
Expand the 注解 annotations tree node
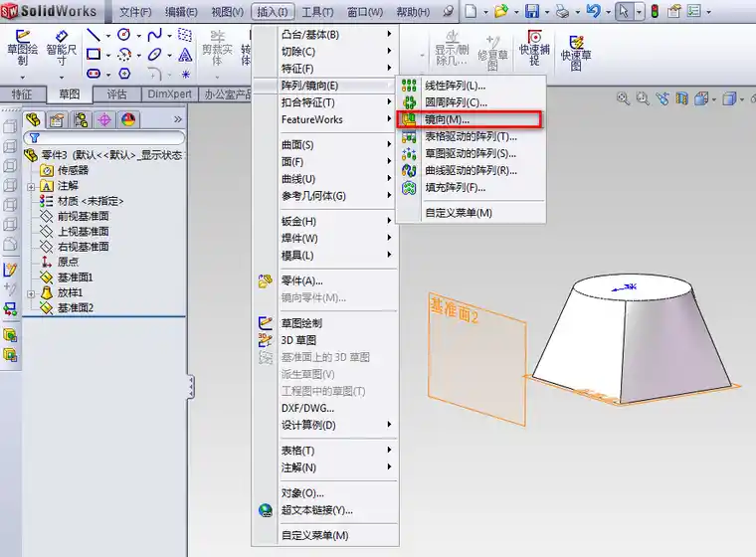(31, 187)
